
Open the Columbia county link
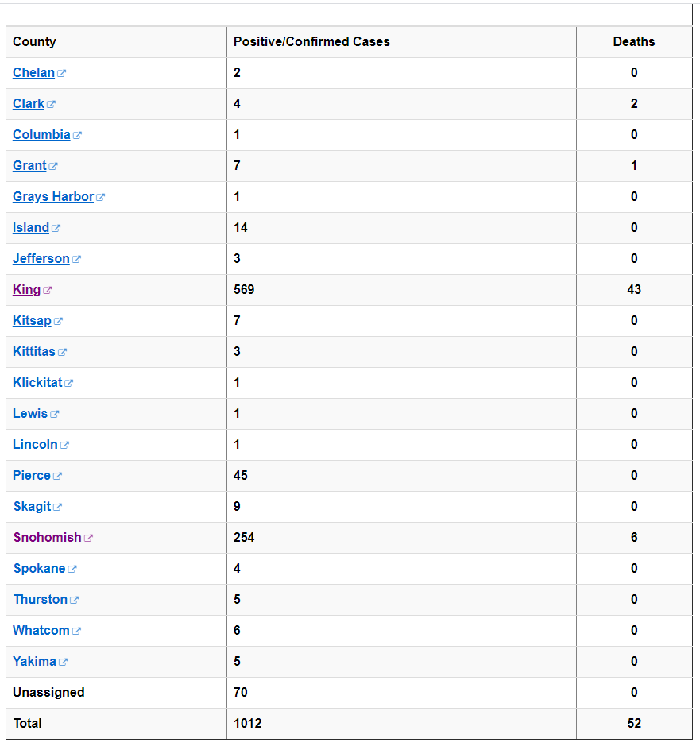[41, 134]
